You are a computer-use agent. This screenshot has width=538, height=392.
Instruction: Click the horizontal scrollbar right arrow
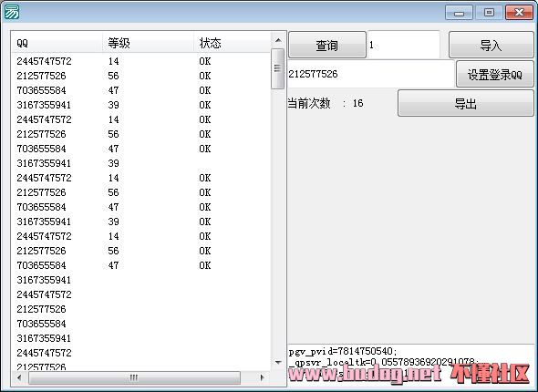pos(262,377)
